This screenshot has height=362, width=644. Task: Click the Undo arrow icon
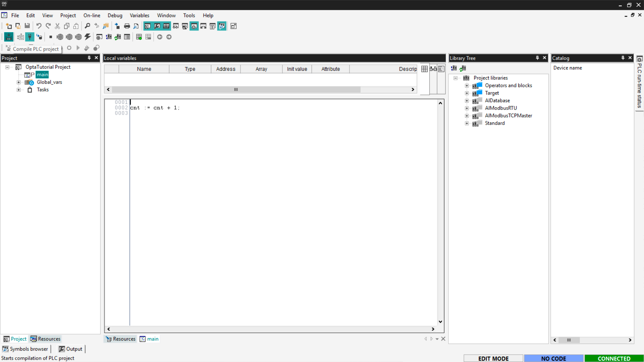click(x=39, y=26)
